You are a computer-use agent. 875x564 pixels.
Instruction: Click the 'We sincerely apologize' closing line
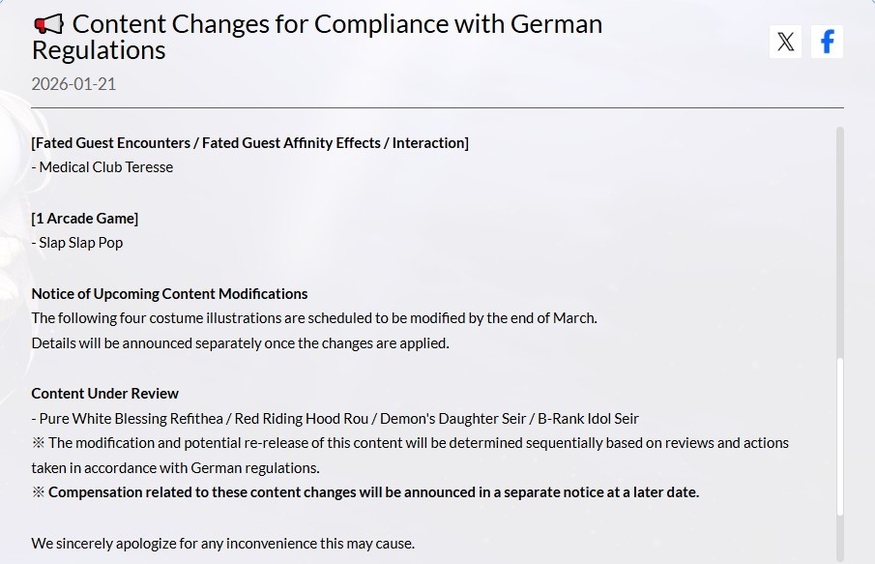pyautogui.click(x=223, y=543)
